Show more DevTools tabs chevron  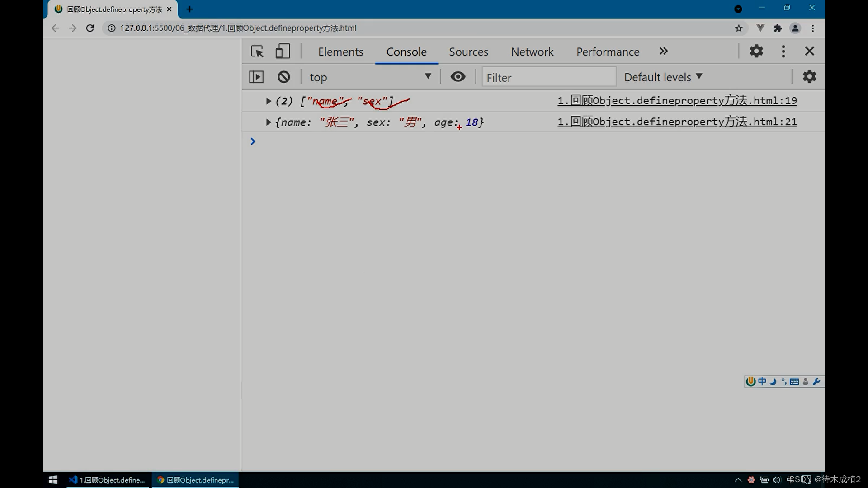(x=663, y=51)
